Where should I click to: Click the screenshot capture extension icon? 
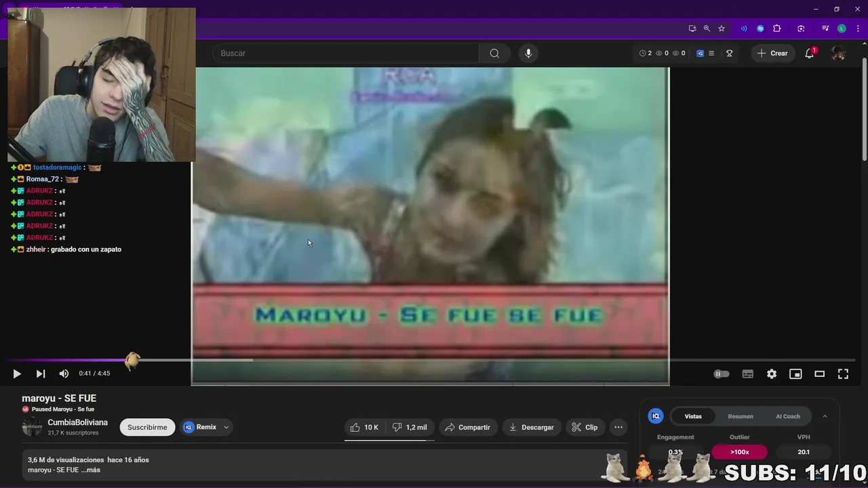801,28
